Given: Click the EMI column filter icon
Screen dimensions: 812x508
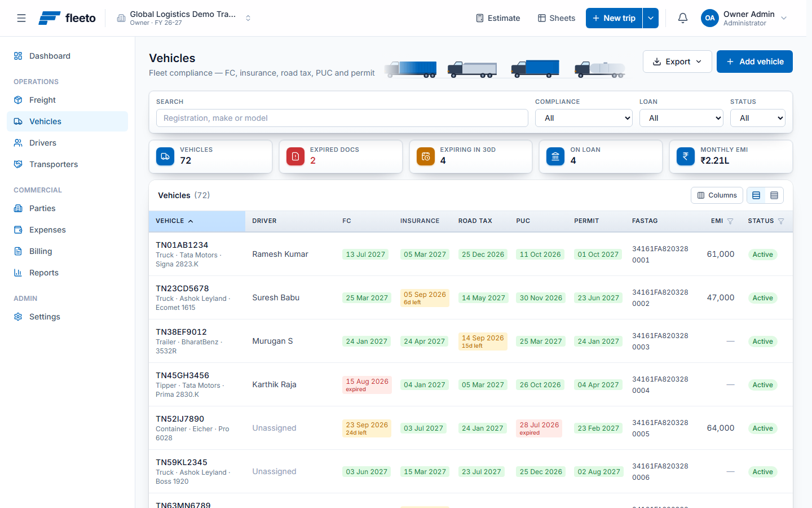Looking at the screenshot, I should coord(730,221).
